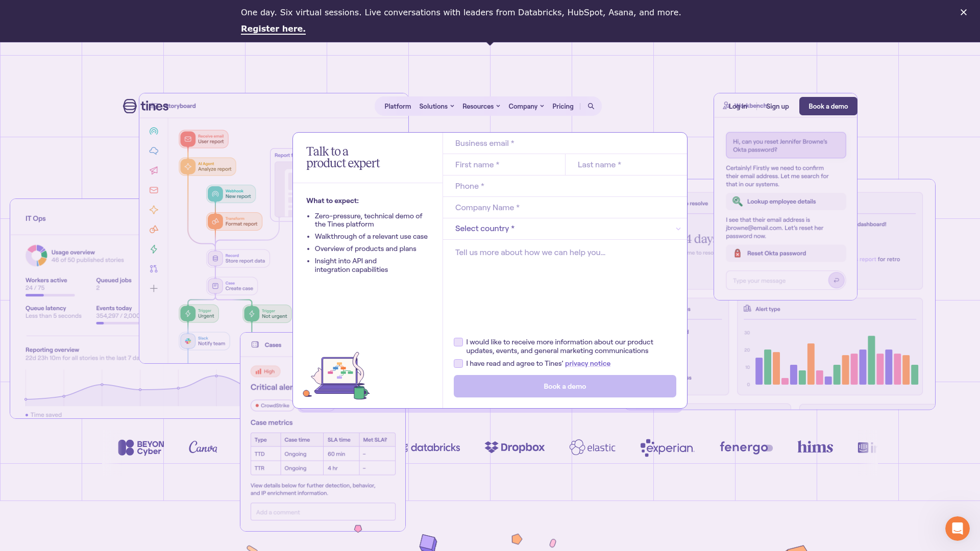The image size is (980, 551).
Task: Focus the First name field
Action: (504, 165)
